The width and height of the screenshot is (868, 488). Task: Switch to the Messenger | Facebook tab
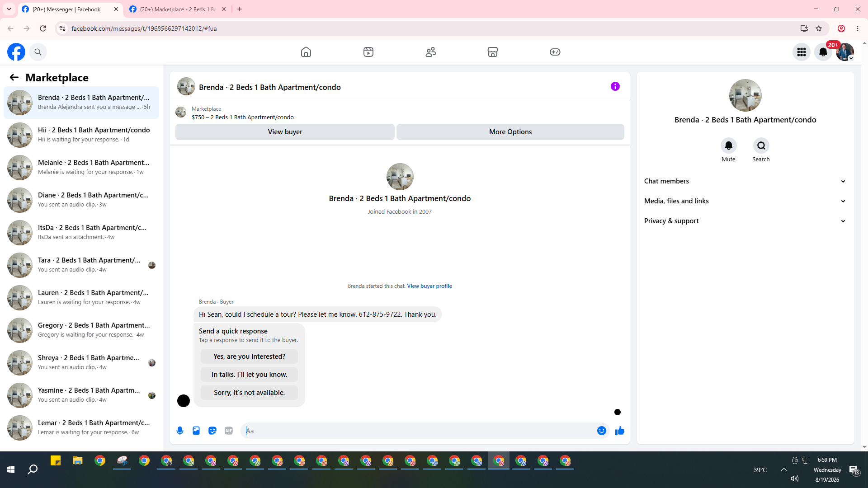[x=70, y=9]
